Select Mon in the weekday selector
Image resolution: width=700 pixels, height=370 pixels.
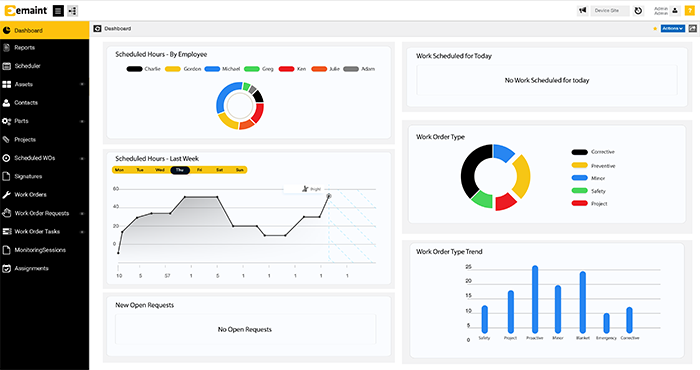click(119, 170)
